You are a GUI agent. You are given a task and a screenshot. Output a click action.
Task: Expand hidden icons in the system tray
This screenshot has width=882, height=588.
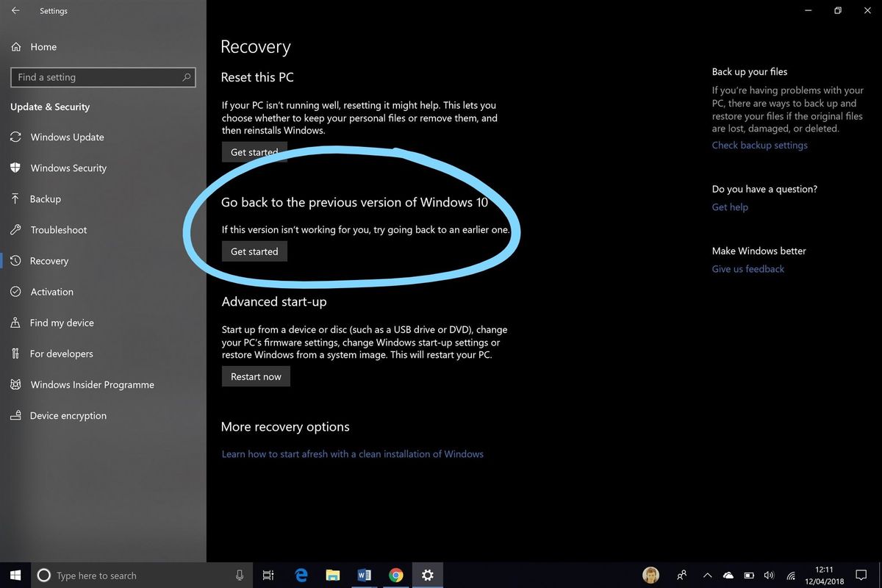707,576
